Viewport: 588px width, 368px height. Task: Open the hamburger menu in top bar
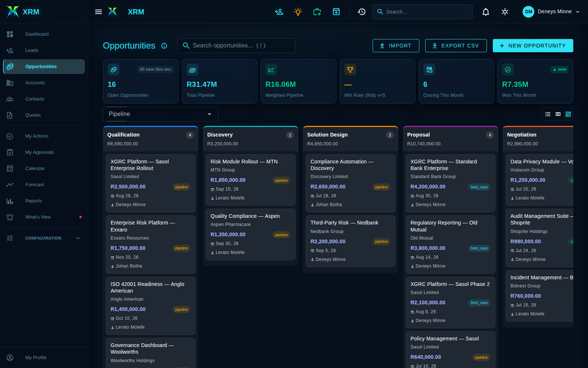98,12
